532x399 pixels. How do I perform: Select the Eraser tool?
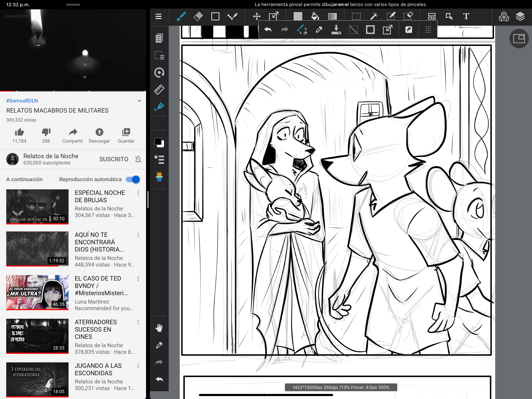coord(198,16)
